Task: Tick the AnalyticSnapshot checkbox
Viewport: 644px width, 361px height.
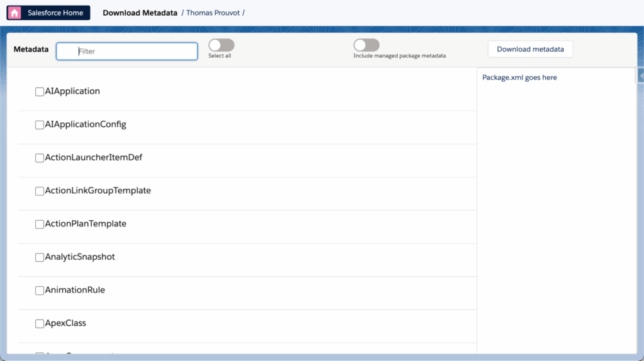Action: click(40, 257)
